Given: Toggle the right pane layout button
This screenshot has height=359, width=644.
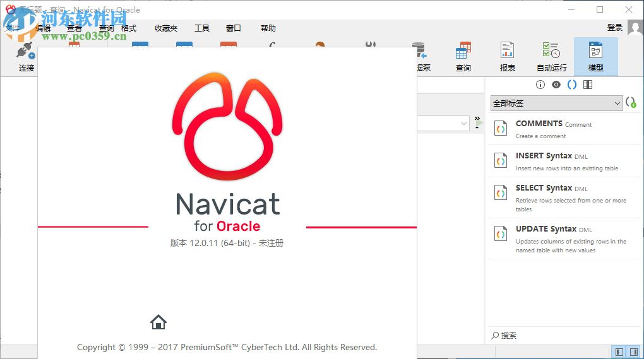Looking at the screenshot, I should click(x=634, y=351).
